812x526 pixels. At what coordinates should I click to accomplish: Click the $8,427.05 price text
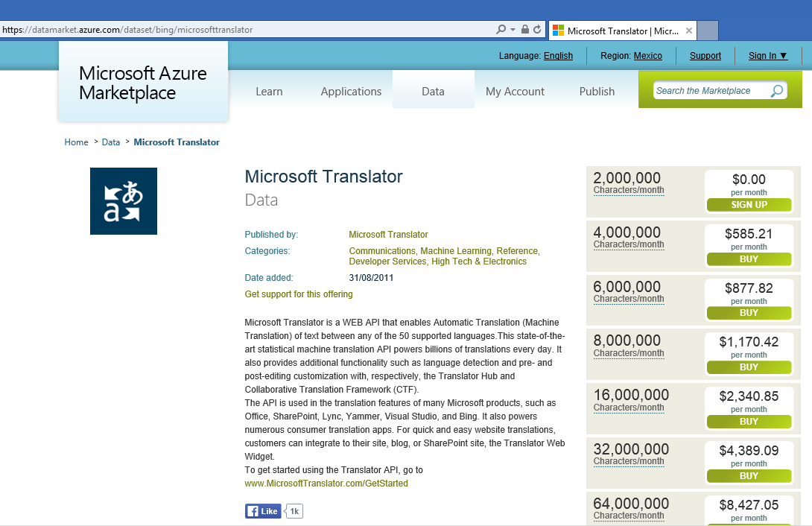(749, 505)
